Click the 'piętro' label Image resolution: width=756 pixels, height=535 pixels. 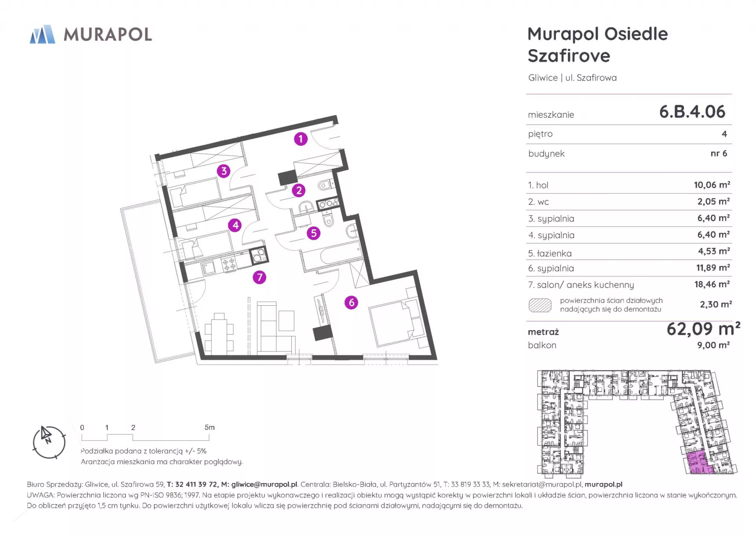point(540,134)
